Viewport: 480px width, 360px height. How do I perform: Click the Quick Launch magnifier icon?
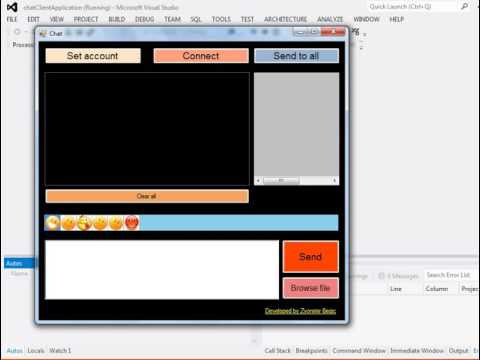tap(465, 6)
